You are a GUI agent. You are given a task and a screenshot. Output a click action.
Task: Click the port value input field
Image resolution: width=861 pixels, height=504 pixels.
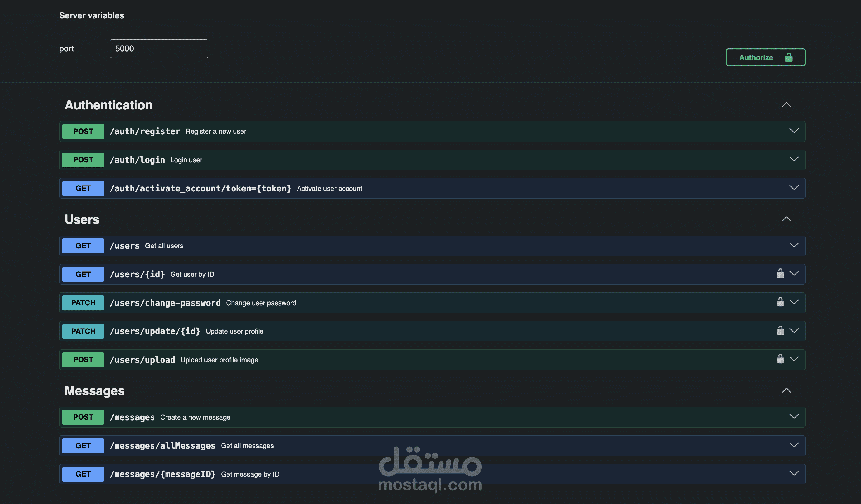[x=159, y=48]
